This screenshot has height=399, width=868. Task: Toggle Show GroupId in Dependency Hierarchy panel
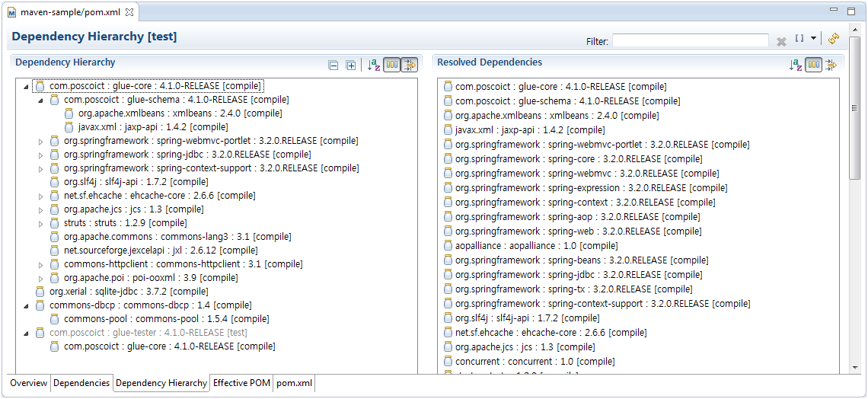coord(392,65)
